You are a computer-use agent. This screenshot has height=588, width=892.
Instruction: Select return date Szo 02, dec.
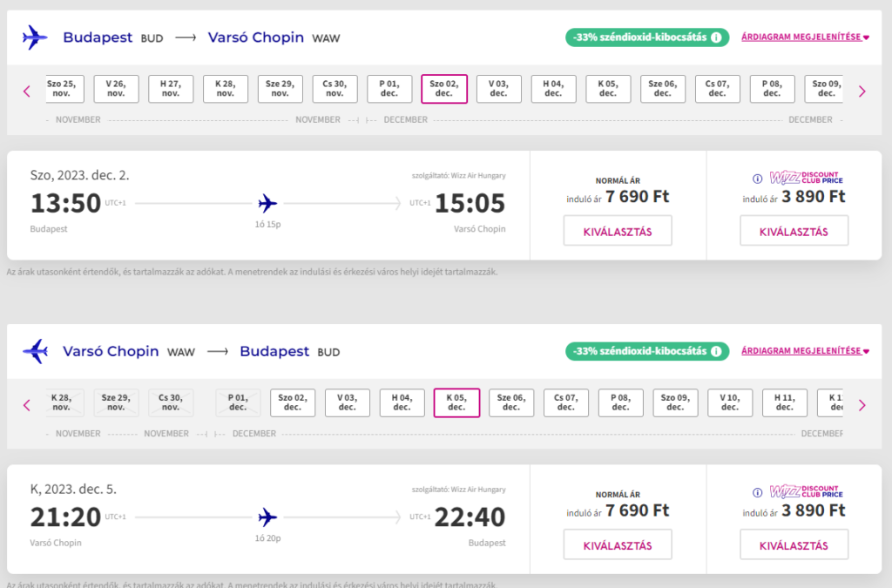[293, 402]
